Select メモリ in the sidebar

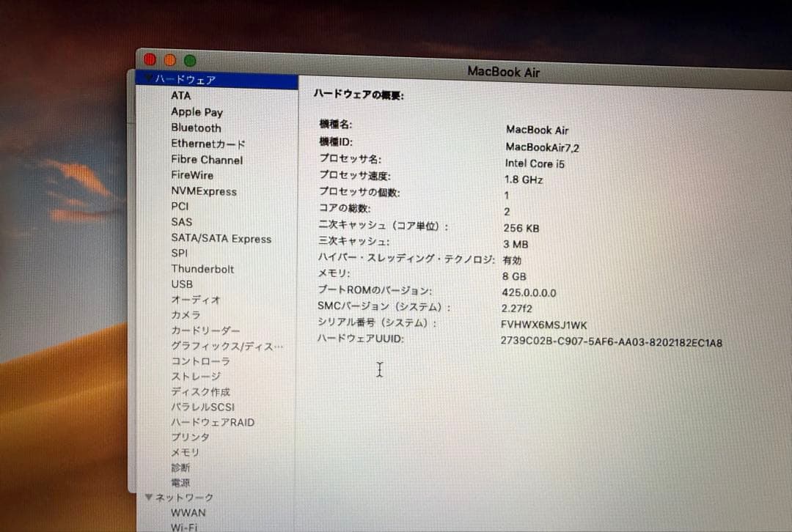[x=183, y=452]
